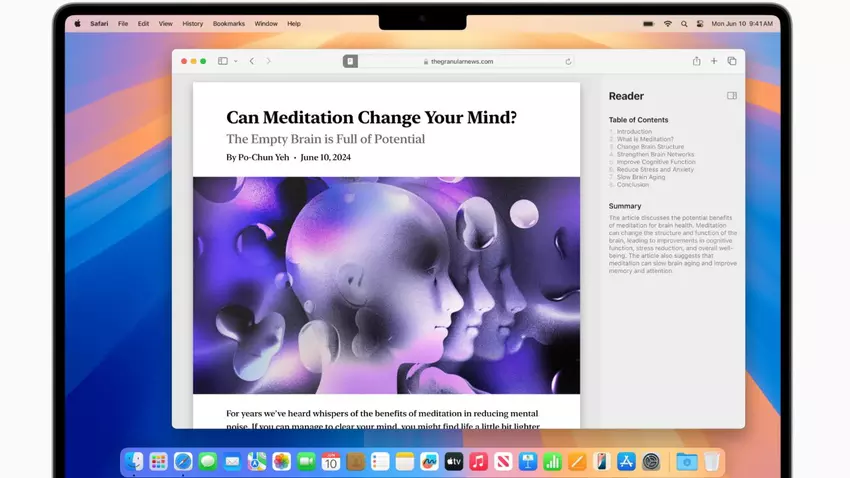Launch Messages from the dock
850x478 pixels.
tap(208, 461)
